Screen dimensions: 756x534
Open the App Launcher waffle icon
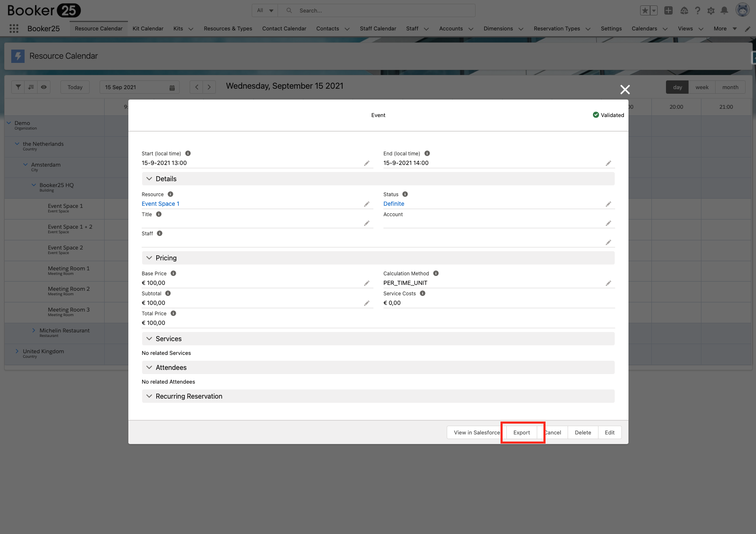[14, 28]
